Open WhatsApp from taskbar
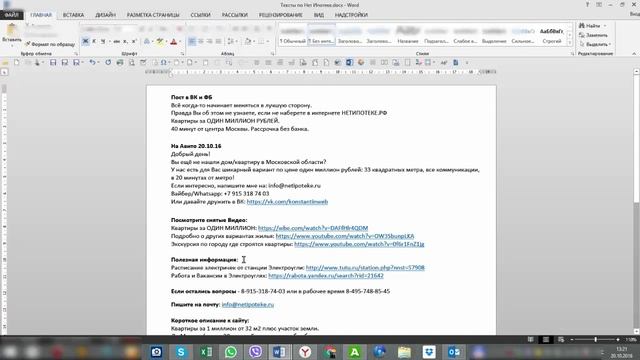Screen dimensions: 640x360 tap(231, 352)
